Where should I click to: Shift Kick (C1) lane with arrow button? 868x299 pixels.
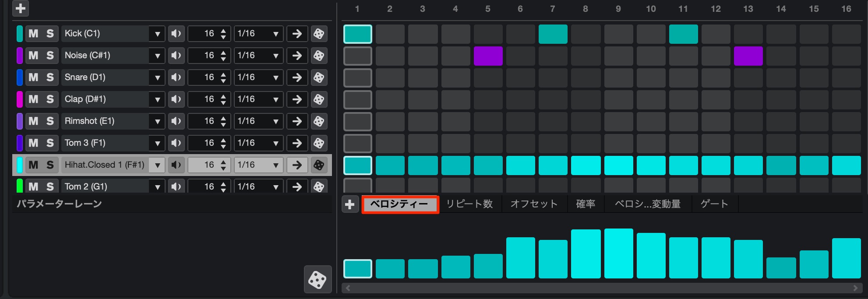point(297,34)
